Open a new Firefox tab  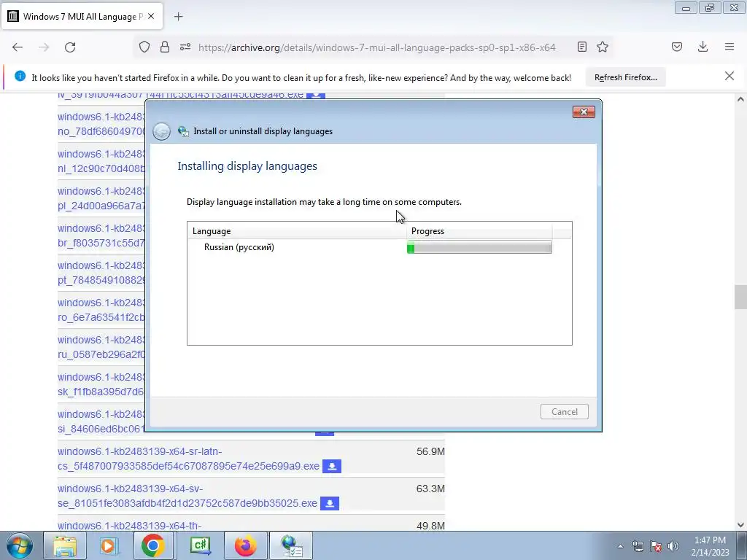coord(178,17)
